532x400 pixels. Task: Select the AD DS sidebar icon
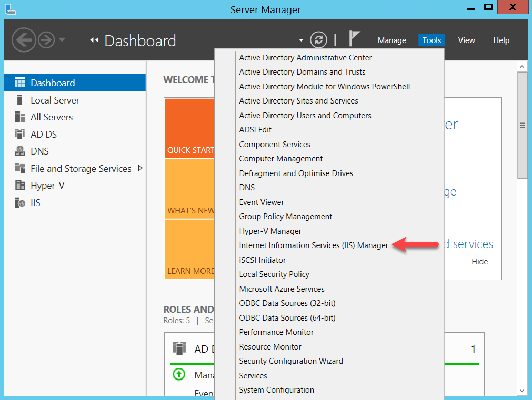point(20,134)
